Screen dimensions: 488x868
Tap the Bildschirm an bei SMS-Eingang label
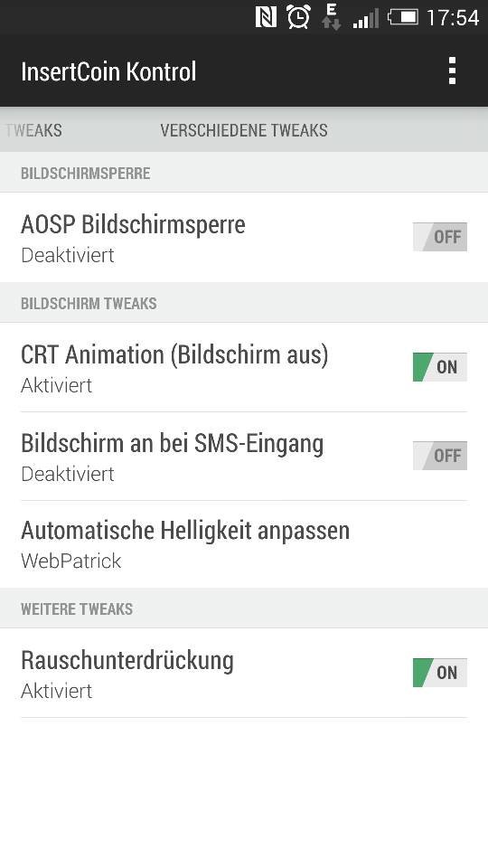tap(172, 443)
